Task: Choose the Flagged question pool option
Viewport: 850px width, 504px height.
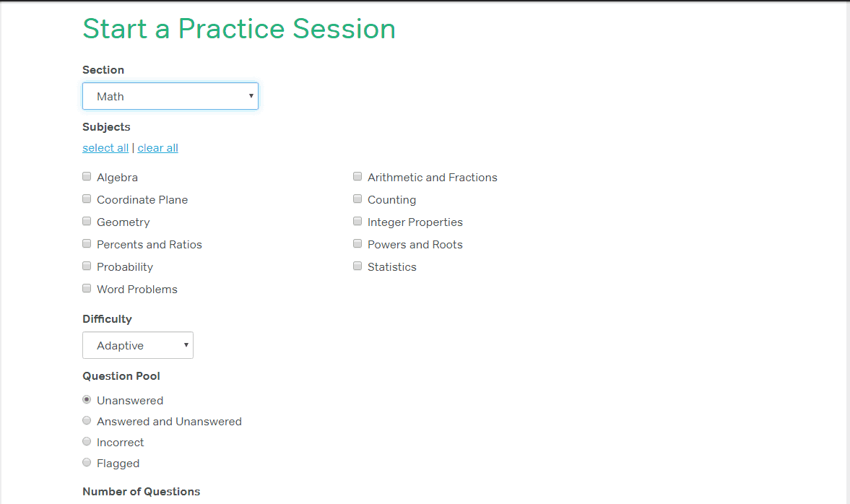Action: point(87,462)
